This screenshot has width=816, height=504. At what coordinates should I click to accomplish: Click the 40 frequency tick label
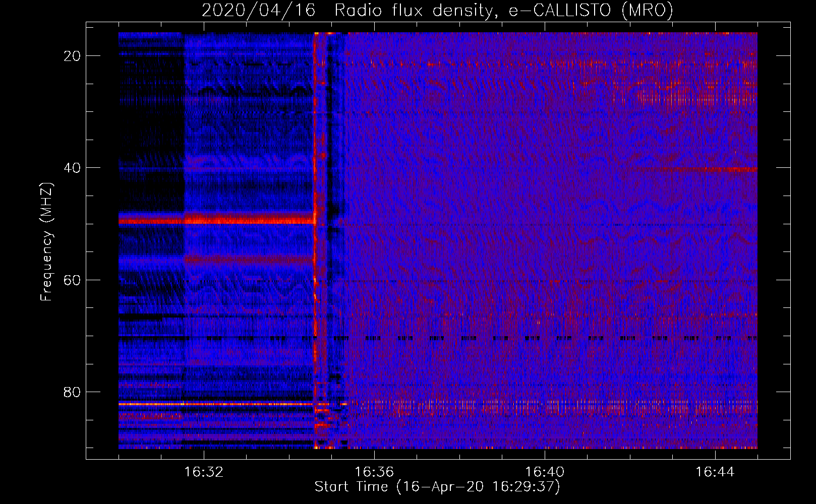coord(72,168)
